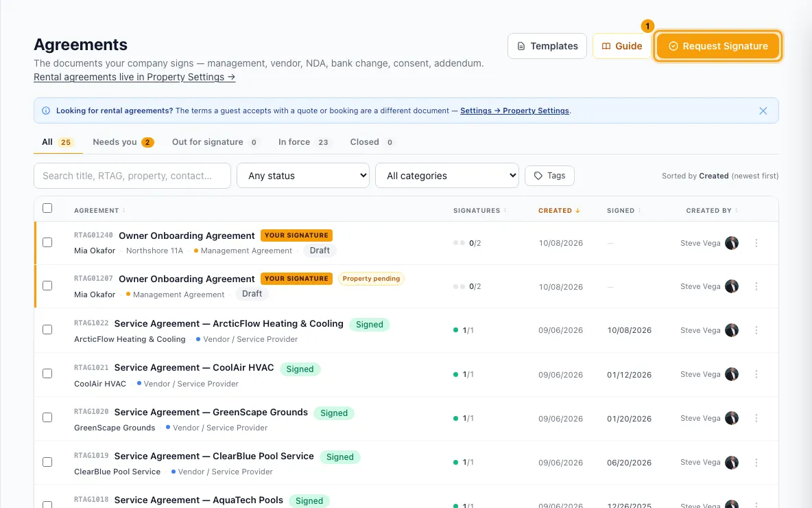The image size is (812, 508).
Task: Click Signed badge on CoolAir HVAC agreement
Action: (x=300, y=369)
